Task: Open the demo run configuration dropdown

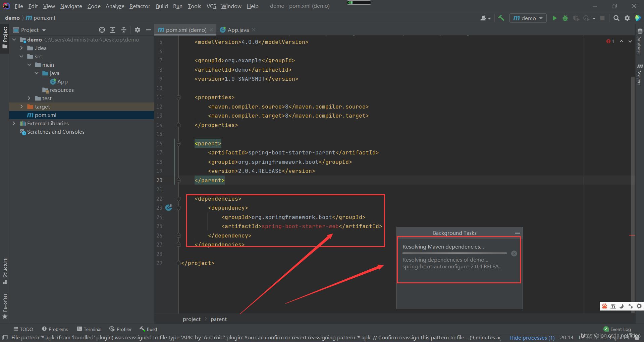Action: click(x=528, y=18)
